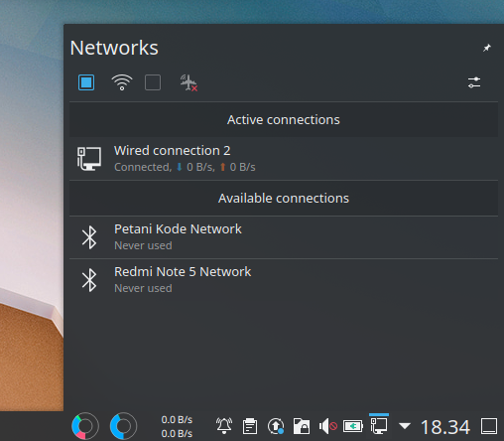
Task: Click the wired connection computer icon
Action: (x=89, y=159)
